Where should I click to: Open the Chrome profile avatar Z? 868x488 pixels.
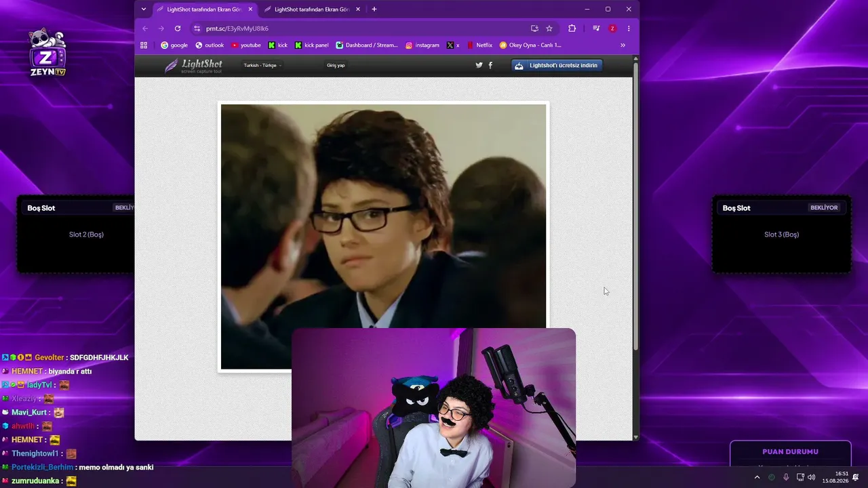tap(612, 28)
